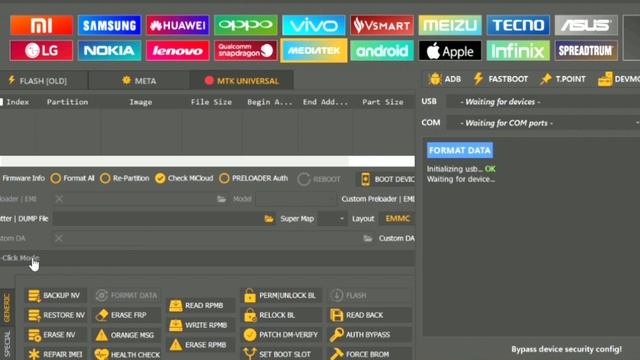Switch to the ADB tab
This screenshot has width=640, height=360.
coord(445,79)
